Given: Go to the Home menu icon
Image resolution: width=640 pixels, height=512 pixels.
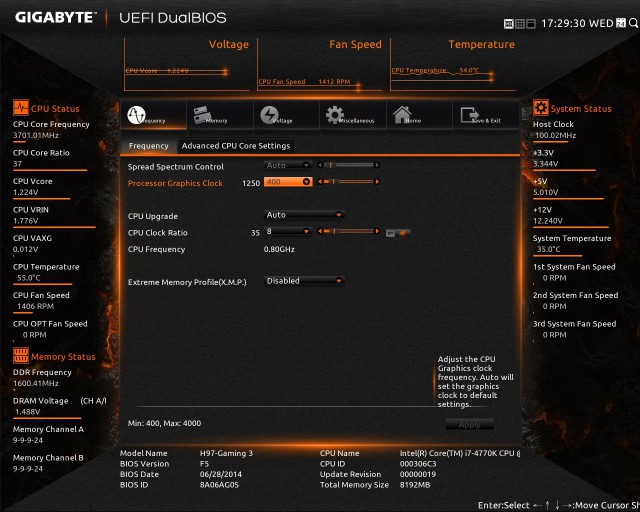Looking at the screenshot, I should tap(402, 115).
